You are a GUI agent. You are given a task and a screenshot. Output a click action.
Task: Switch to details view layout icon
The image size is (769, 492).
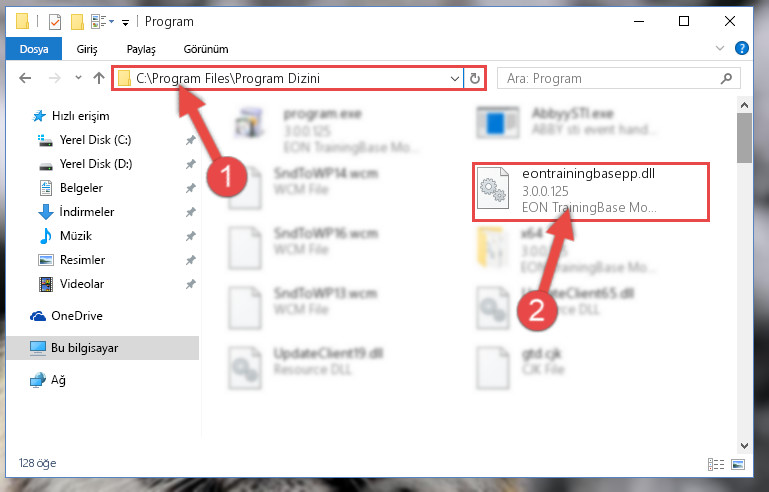coord(716,464)
